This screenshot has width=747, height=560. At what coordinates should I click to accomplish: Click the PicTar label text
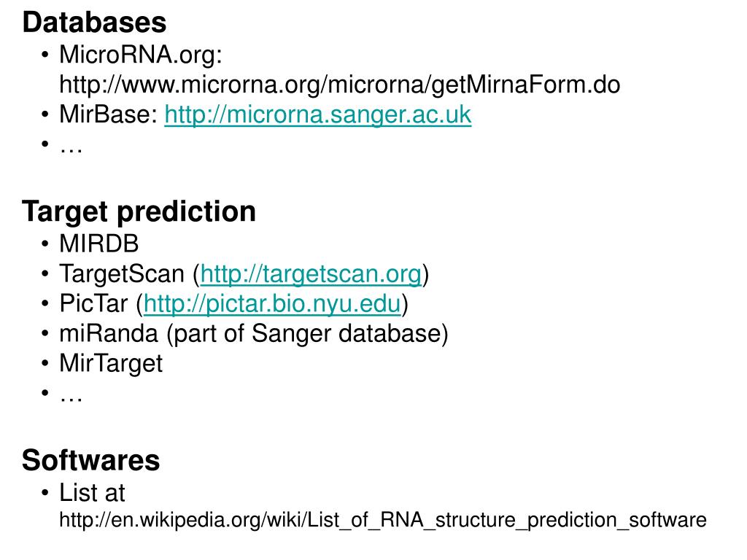pyautogui.click(x=94, y=304)
